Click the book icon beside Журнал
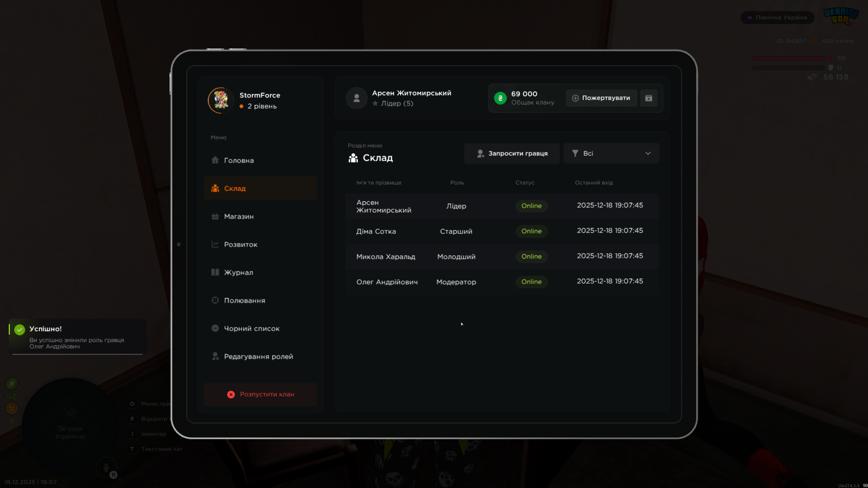This screenshot has width=868, height=488. (215, 272)
